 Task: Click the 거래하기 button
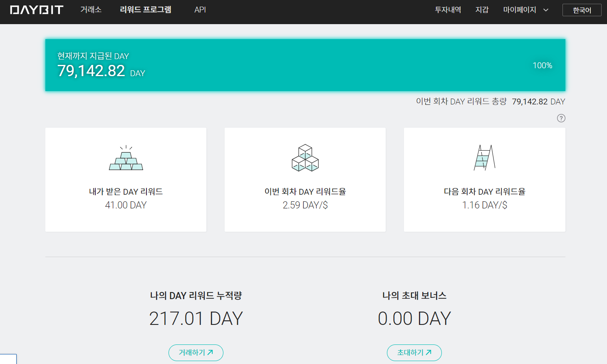tap(196, 353)
